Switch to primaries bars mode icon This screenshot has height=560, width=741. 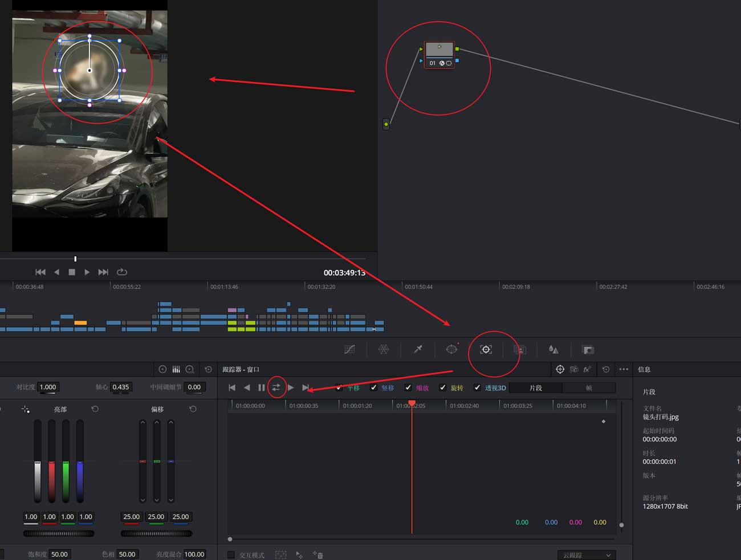click(x=176, y=369)
